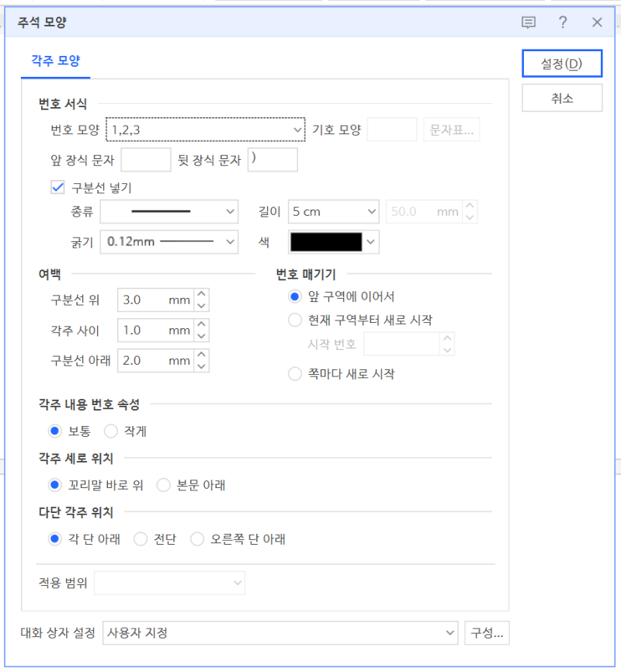Click the 구분선 아래 2.0 mm field
Image resolution: width=621 pixels, height=672 pixels.
click(156, 360)
